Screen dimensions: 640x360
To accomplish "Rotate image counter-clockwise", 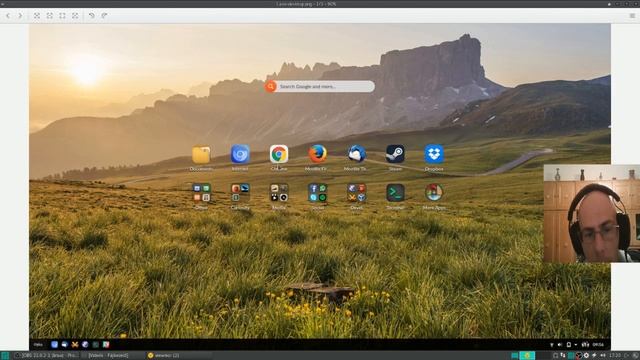I will (x=91, y=16).
